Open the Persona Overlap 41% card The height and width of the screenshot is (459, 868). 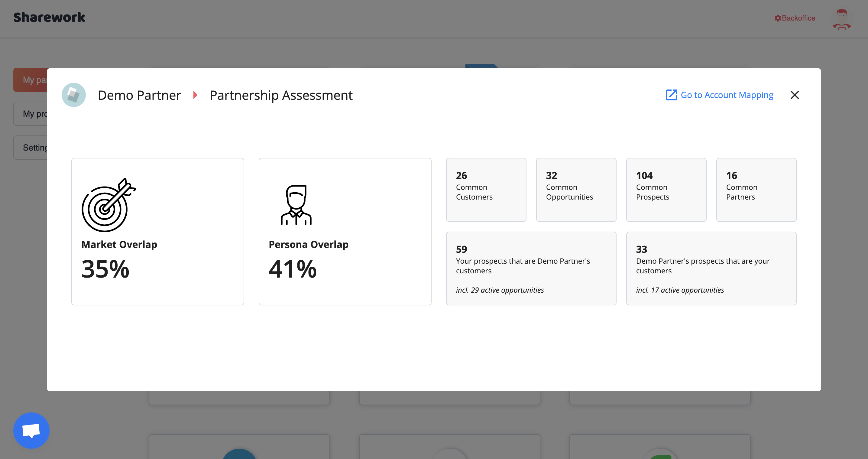pos(345,232)
